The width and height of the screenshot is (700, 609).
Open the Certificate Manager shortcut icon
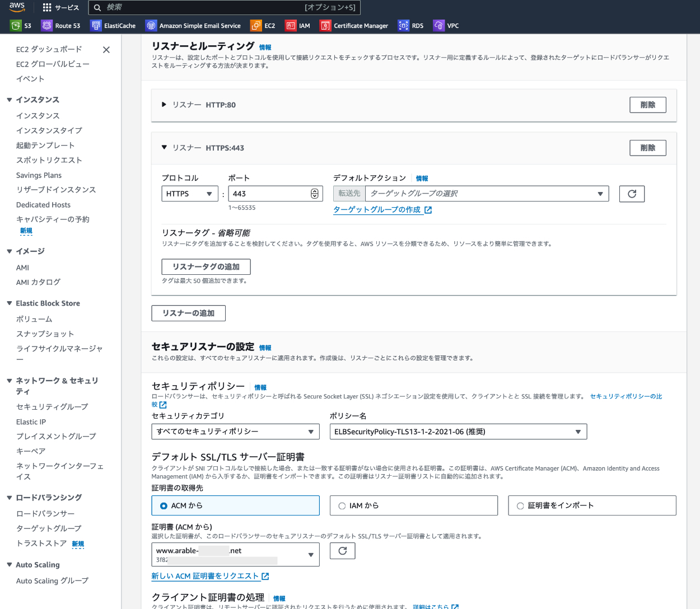325,26
